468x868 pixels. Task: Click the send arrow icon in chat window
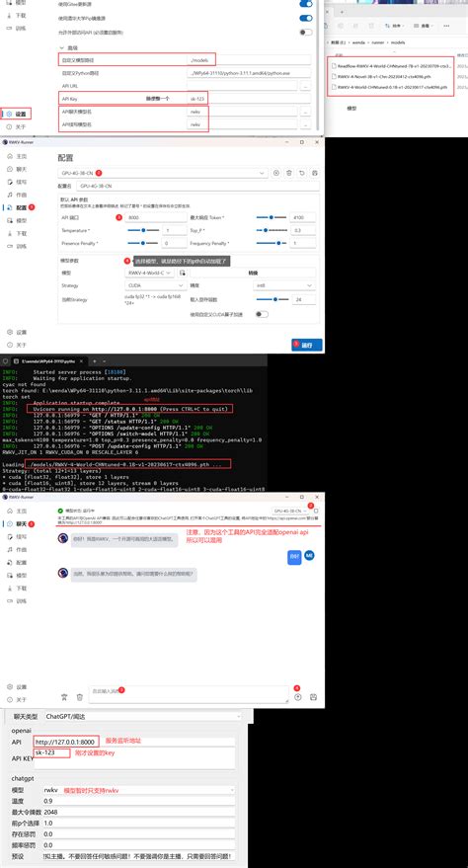pos(298,697)
